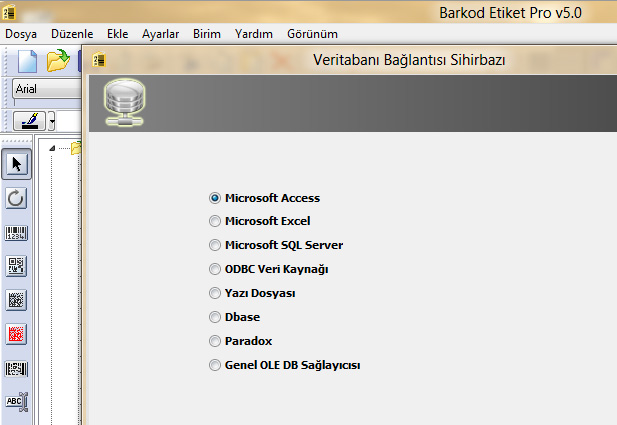Click the open folder icon
This screenshot has width=617, height=425.
(58, 61)
